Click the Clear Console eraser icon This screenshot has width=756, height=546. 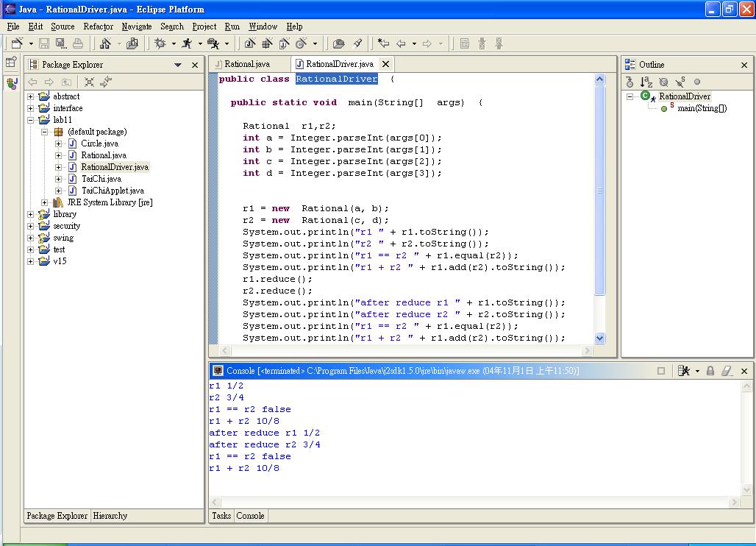(727, 370)
